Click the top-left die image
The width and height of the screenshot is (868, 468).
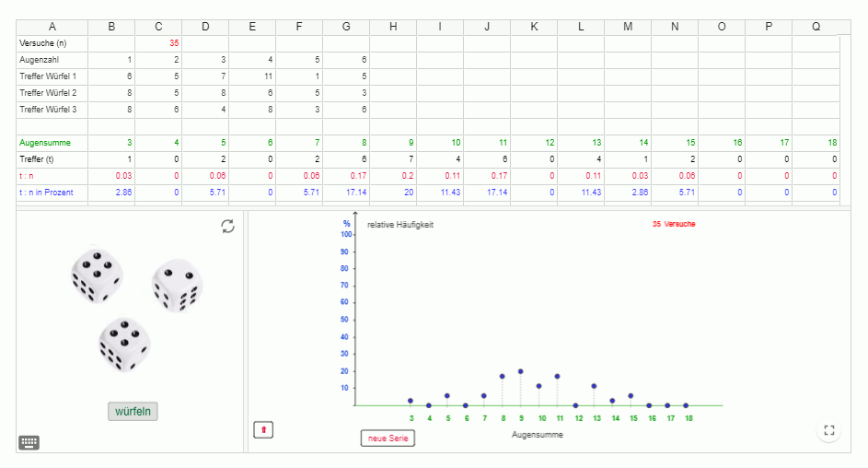point(97,274)
